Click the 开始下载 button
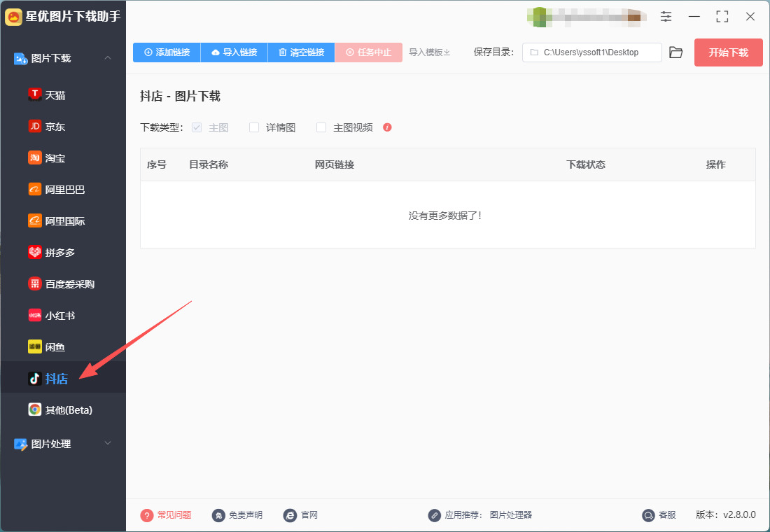The height and width of the screenshot is (532, 770). (728, 52)
